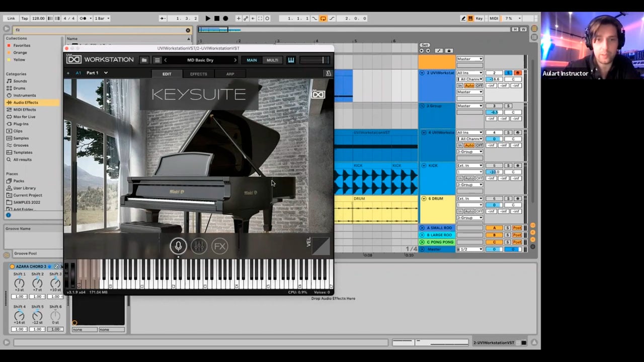Solo the C PONG PONG return track
644x362 pixels.
pos(508,242)
